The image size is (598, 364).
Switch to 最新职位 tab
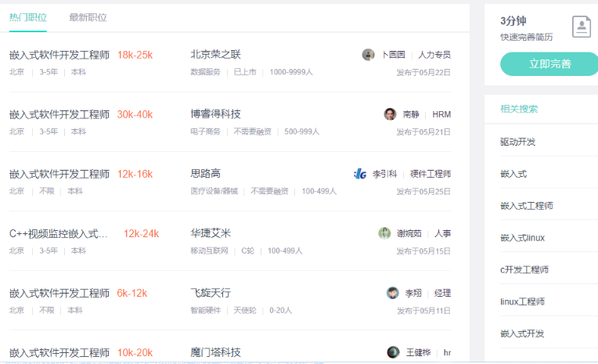tap(88, 17)
